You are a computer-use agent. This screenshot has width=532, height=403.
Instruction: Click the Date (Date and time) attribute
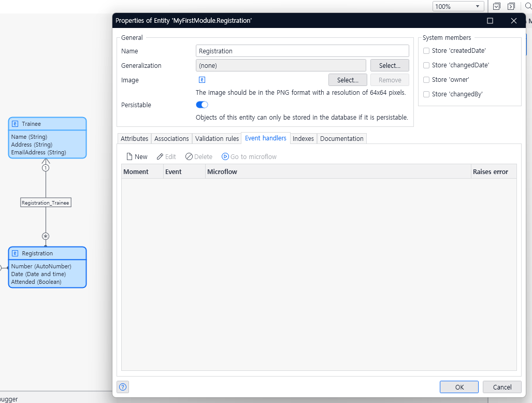38,274
